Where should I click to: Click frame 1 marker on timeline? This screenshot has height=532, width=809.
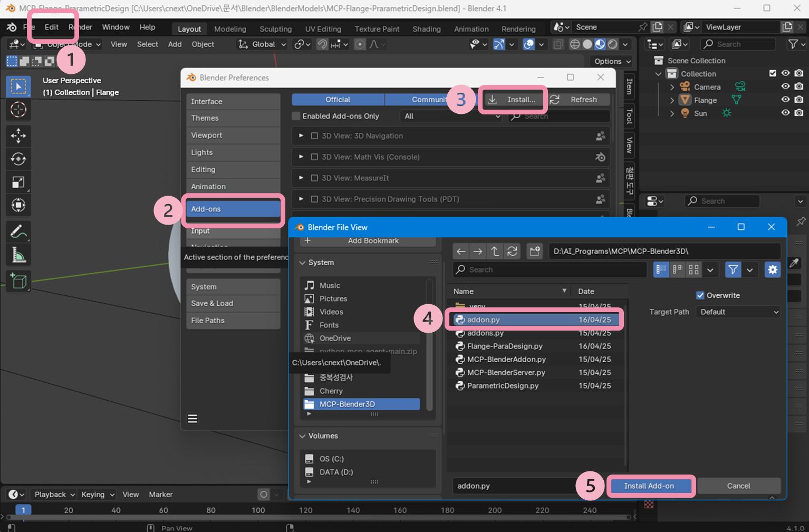pyautogui.click(x=23, y=510)
